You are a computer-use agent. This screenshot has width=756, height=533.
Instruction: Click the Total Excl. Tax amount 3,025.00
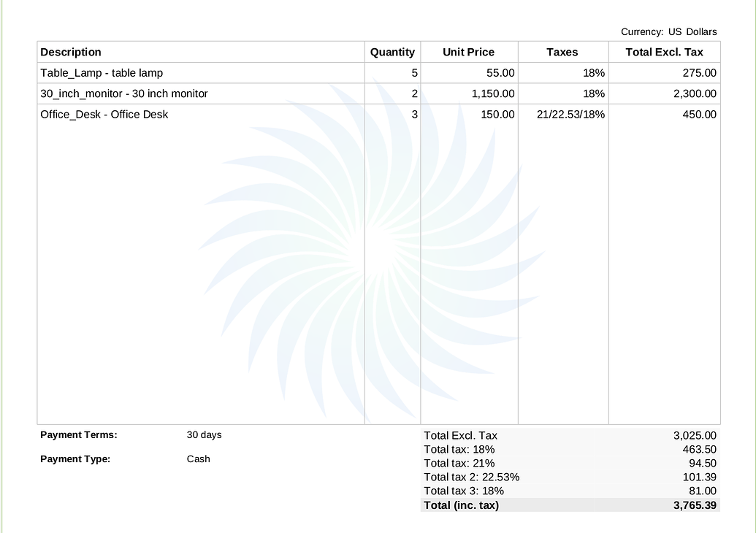tap(694, 435)
